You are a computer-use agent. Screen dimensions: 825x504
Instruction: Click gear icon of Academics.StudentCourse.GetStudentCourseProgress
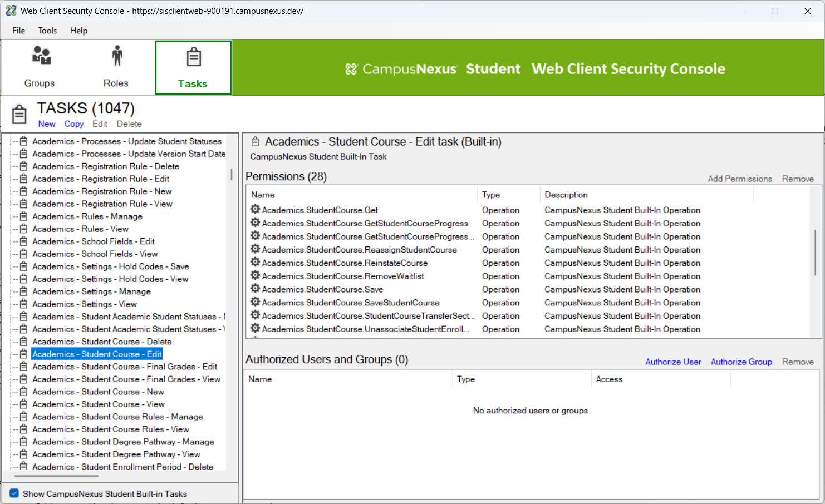(255, 223)
